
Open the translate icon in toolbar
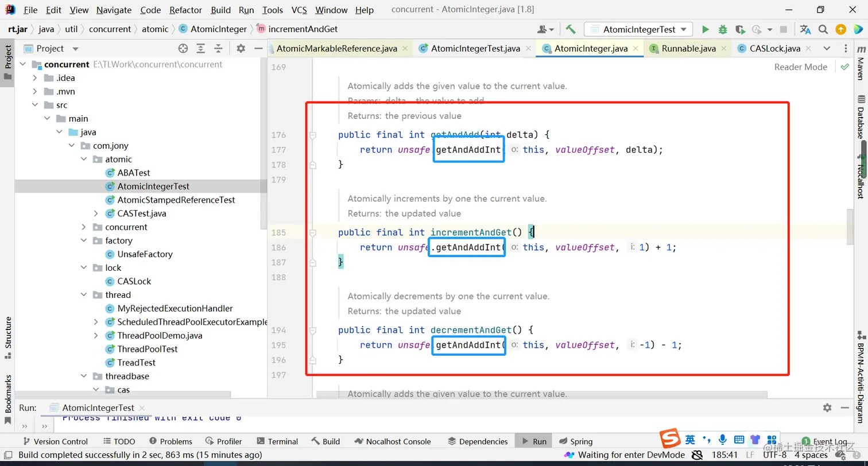(x=805, y=29)
